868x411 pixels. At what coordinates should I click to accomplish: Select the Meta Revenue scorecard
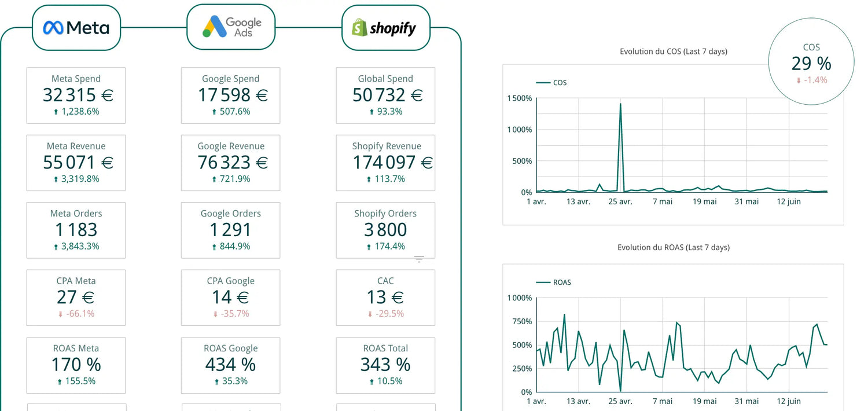[x=76, y=163]
